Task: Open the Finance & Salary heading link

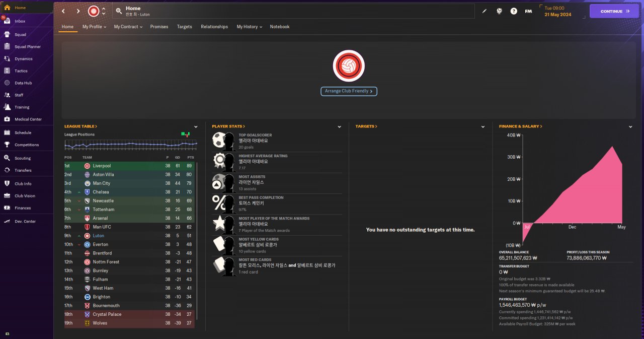Action: coord(521,126)
